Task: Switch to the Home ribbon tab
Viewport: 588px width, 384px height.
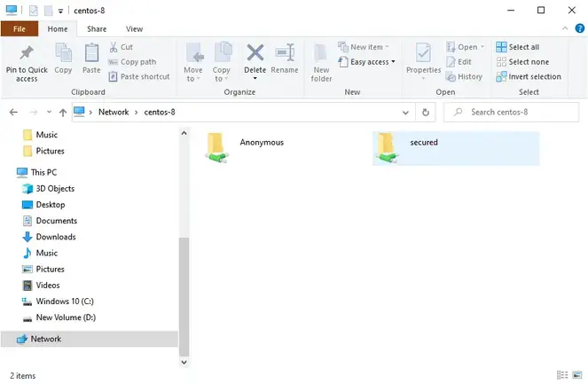Action: pos(58,29)
